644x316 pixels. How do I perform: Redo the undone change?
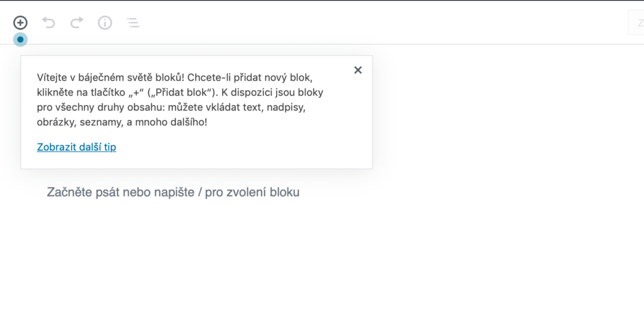(77, 23)
